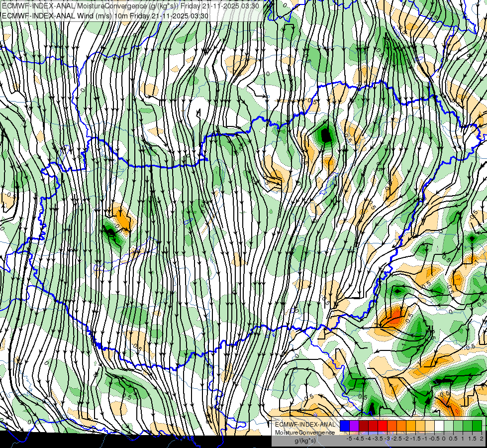
Task: Choose the green swatch between 1 and 1.5
Action: point(468,426)
